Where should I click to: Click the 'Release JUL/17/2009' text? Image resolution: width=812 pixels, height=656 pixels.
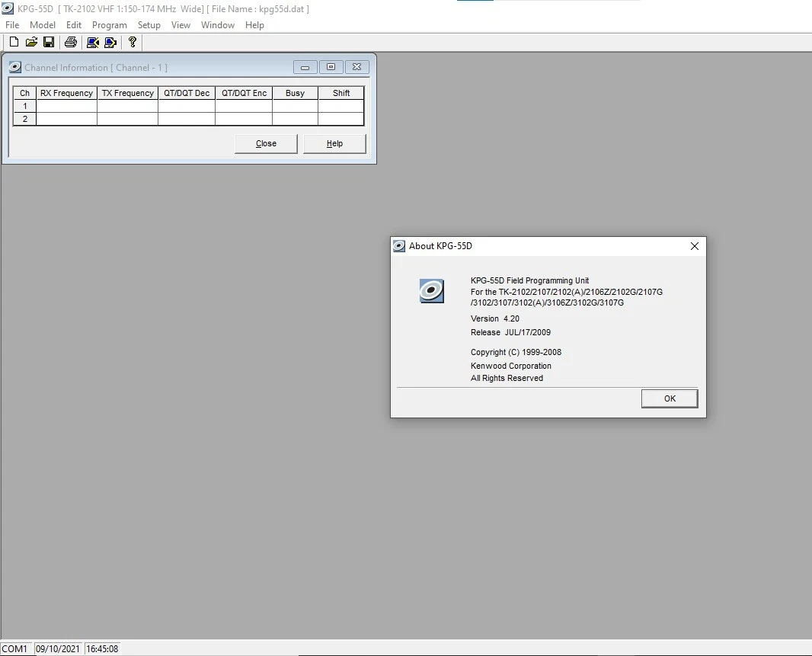point(510,332)
